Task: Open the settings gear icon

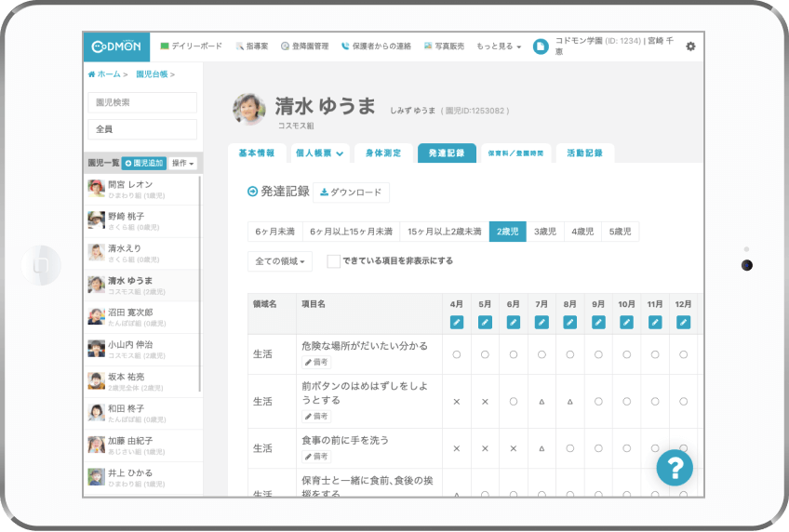Action: [x=690, y=46]
